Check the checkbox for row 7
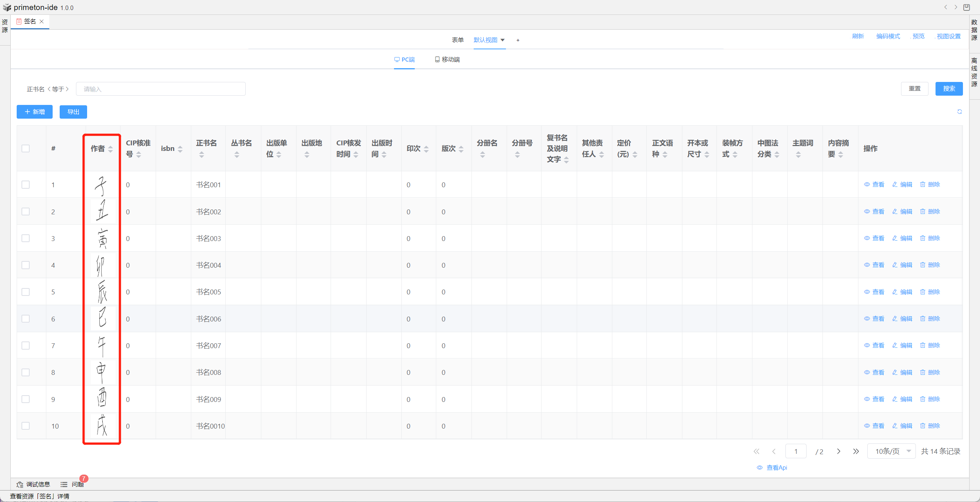 [26, 346]
